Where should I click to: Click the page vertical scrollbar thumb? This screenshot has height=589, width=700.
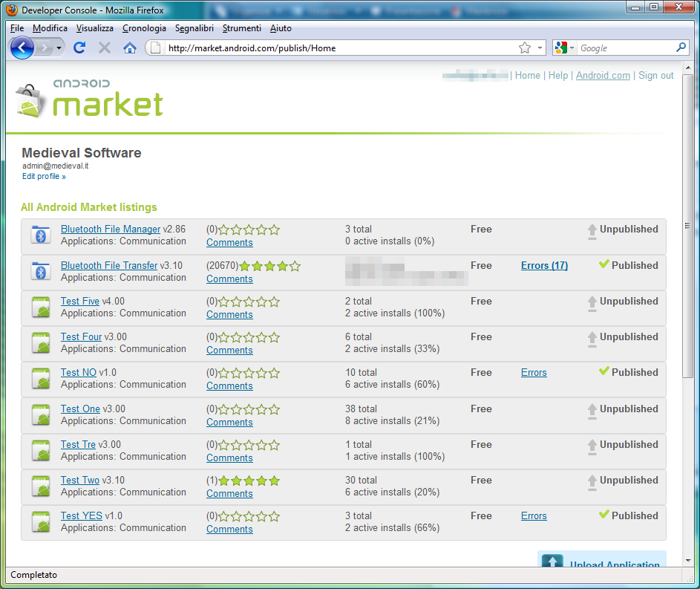[x=687, y=226]
